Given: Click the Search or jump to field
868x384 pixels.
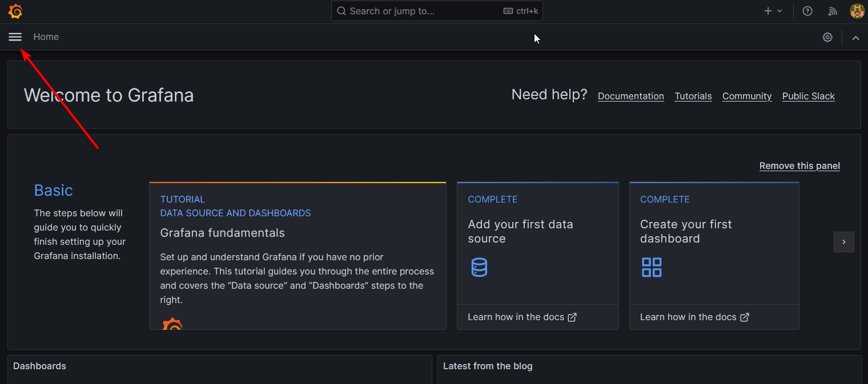Looking at the screenshot, I should (437, 11).
